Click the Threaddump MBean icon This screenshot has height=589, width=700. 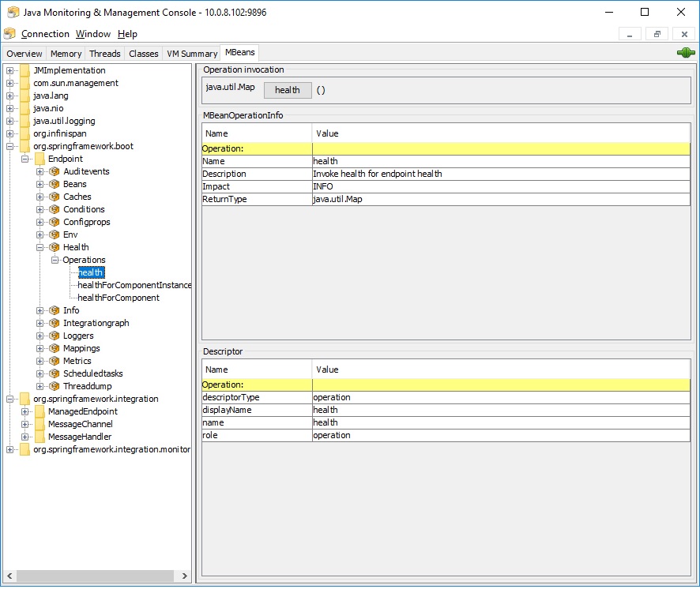(55, 386)
